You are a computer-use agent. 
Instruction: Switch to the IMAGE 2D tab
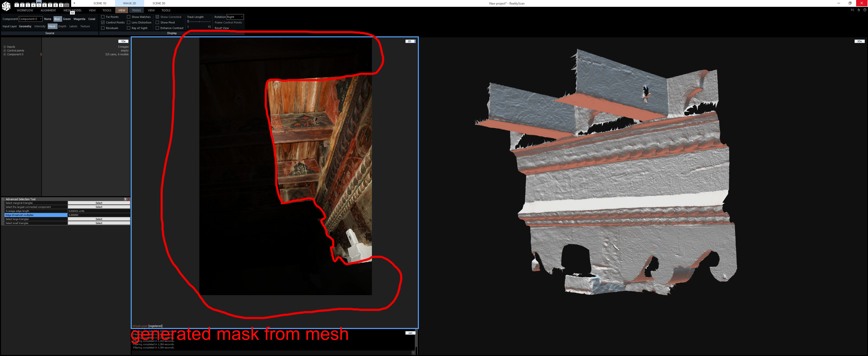click(129, 3)
